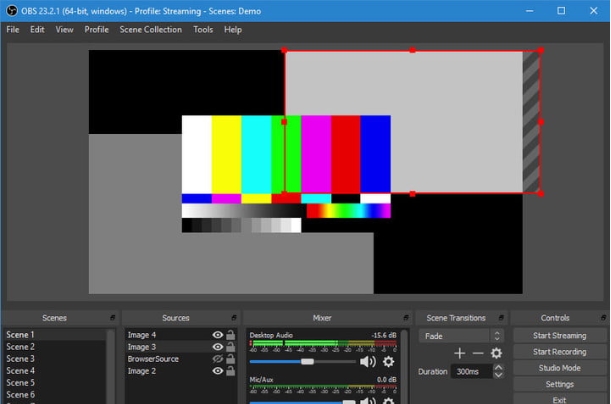Click top-right red resize handle in preview
This screenshot has height=404, width=611.
pyautogui.click(x=541, y=50)
